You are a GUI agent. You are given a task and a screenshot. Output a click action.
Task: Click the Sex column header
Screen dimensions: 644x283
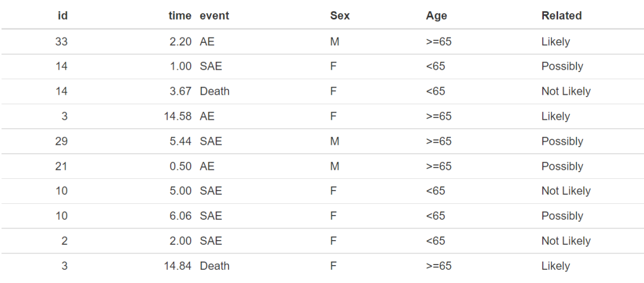point(340,15)
